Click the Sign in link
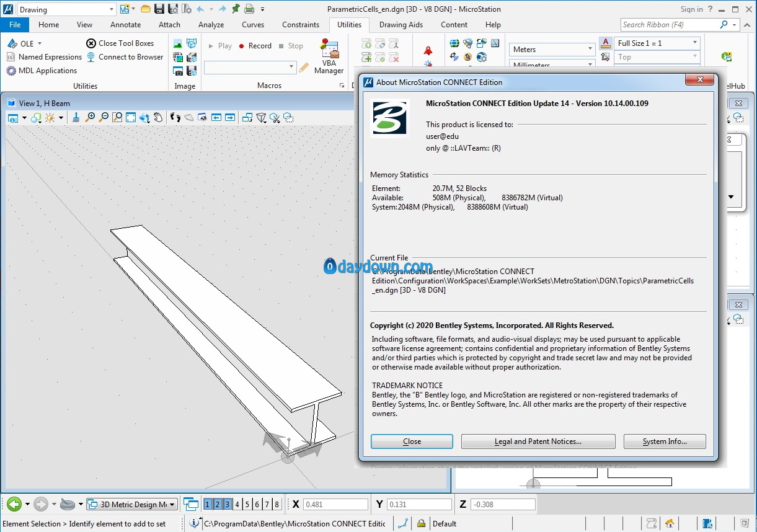757x532 pixels. [692, 9]
